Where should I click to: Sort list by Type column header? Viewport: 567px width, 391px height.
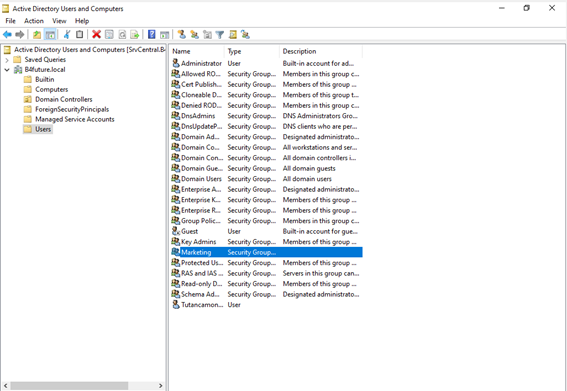(x=252, y=51)
